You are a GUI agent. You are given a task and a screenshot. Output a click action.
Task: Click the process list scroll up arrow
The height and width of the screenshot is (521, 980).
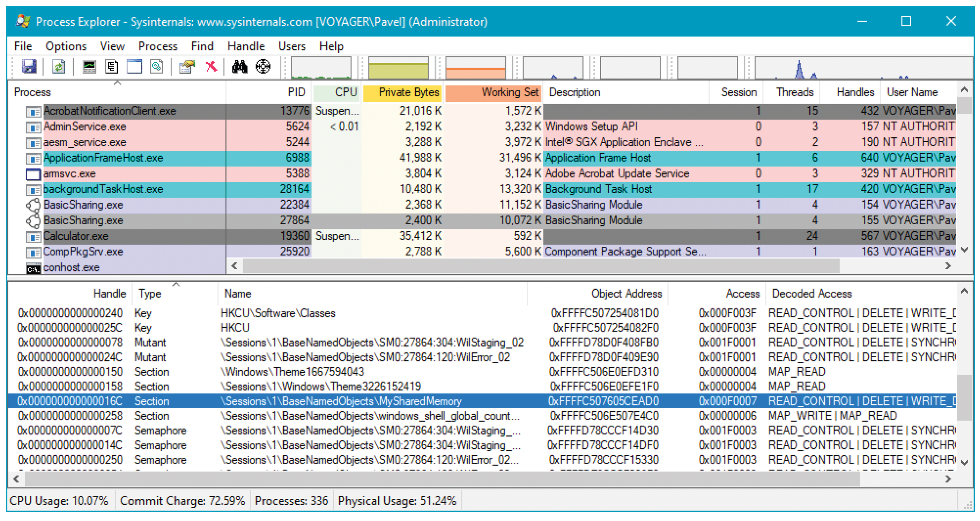[964, 90]
